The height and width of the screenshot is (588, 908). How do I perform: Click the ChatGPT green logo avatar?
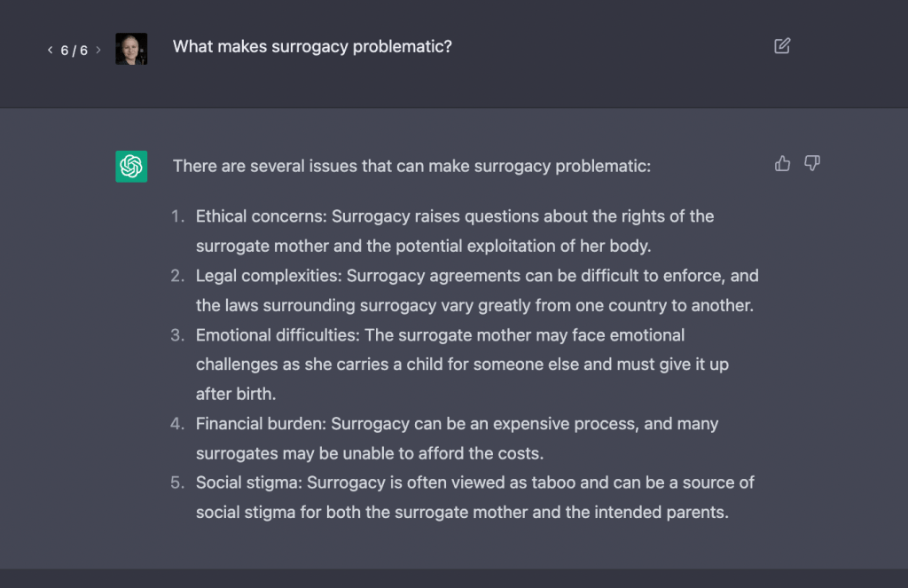(130, 166)
